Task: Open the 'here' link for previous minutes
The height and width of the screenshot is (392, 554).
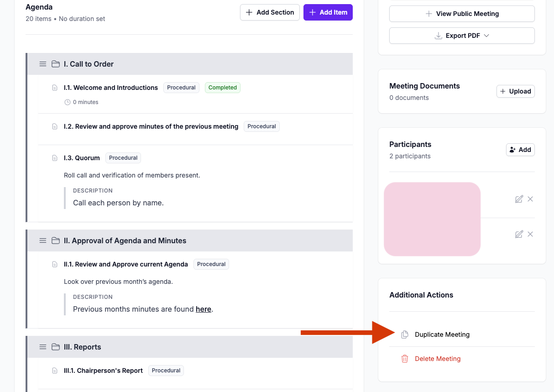Action: [204, 309]
